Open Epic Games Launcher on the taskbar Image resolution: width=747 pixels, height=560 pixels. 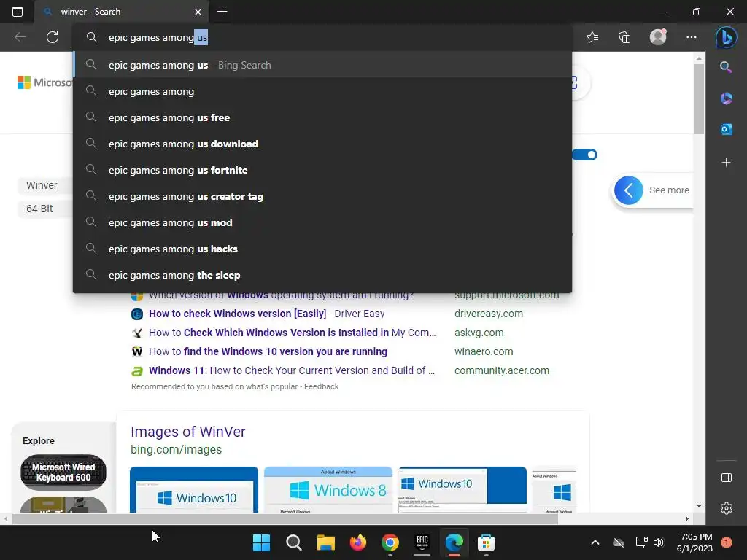422,542
